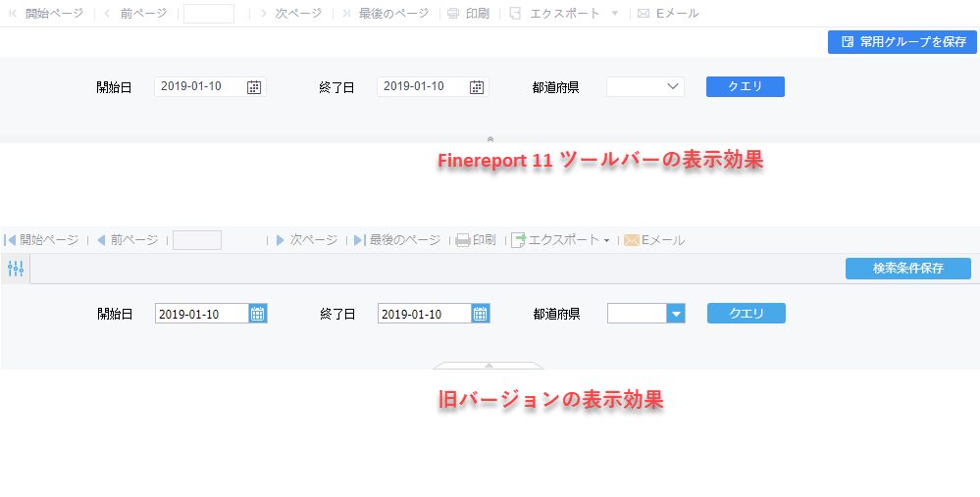Screen dimensions: 980x497
Task: Click the 印刷 printer icon in old version toolbar
Action: point(462,240)
